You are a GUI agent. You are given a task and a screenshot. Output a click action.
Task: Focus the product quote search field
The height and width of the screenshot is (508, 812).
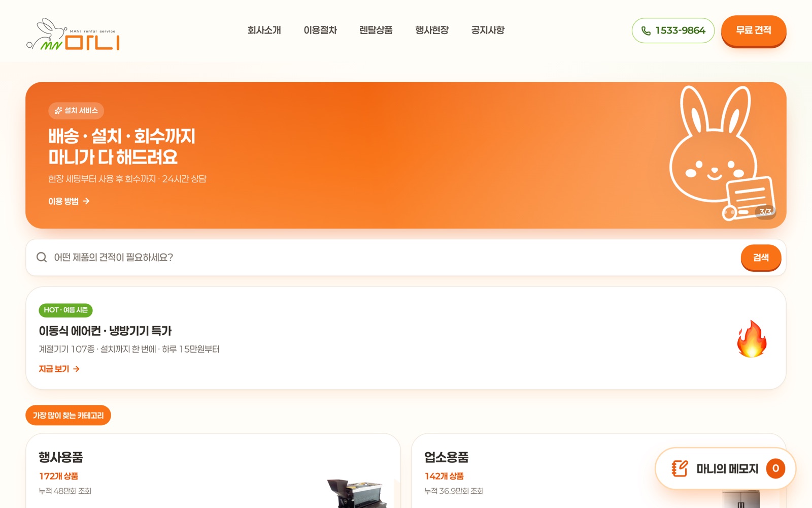coord(393,258)
